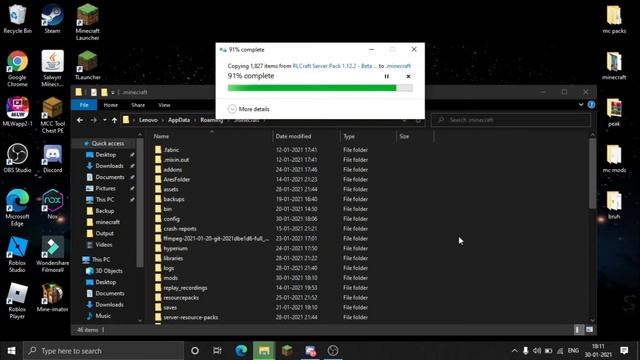
Task: Switch to the View ribbon tab
Action: tap(164, 105)
